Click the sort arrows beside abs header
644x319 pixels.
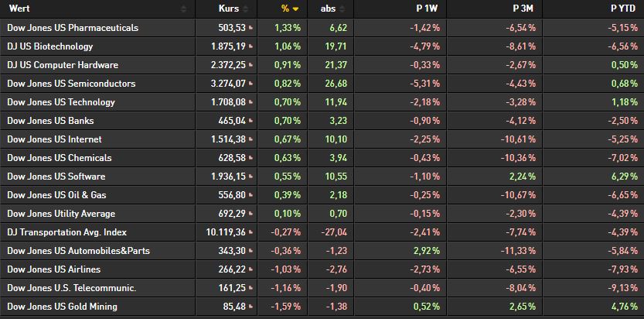click(342, 9)
